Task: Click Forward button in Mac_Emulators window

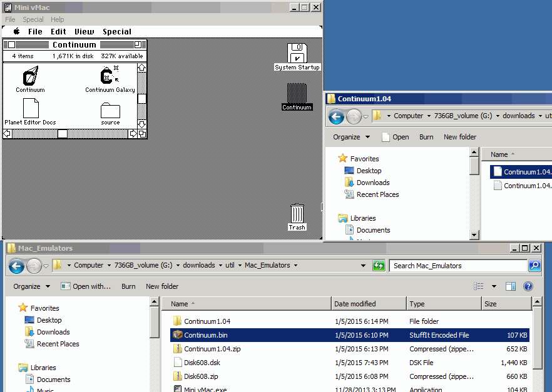Action: (x=34, y=266)
